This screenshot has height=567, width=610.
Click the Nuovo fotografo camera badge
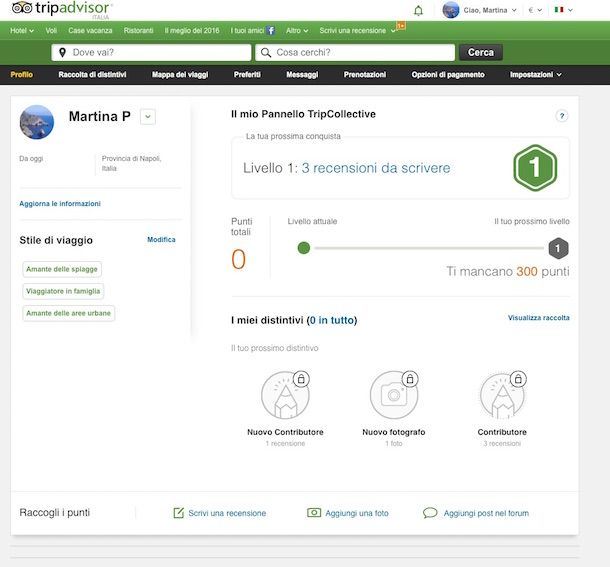point(394,395)
